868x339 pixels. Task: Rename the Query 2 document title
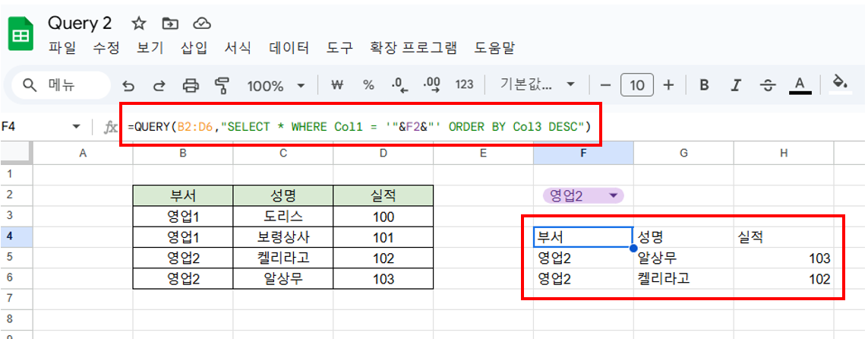tap(80, 24)
